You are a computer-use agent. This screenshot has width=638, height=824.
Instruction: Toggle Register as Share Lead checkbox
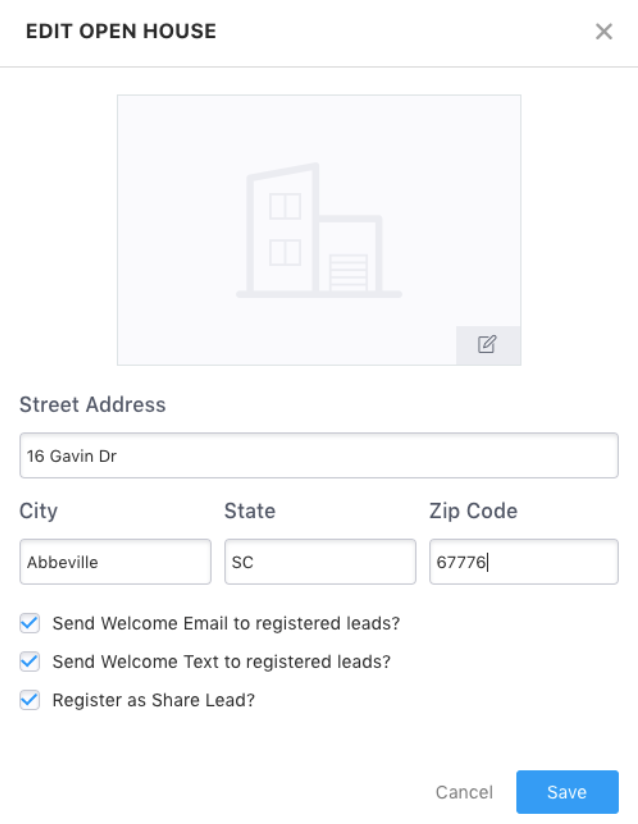30,700
